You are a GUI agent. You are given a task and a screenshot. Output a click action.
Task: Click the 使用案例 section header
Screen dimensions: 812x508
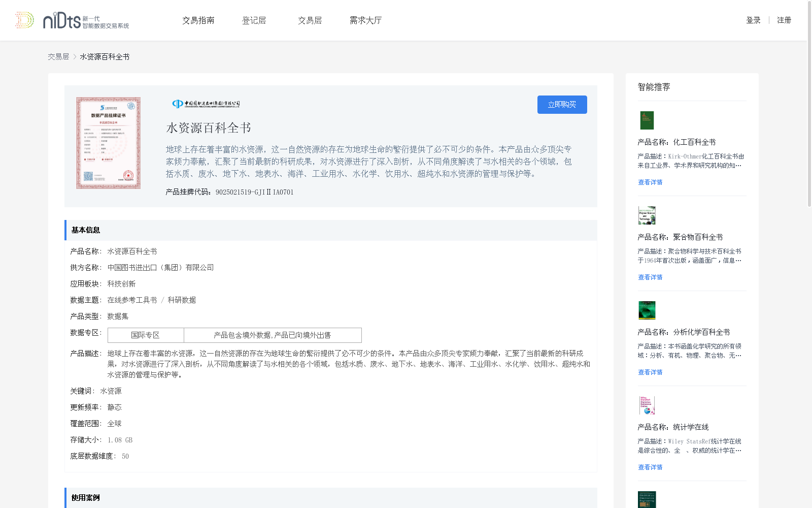[331, 498]
